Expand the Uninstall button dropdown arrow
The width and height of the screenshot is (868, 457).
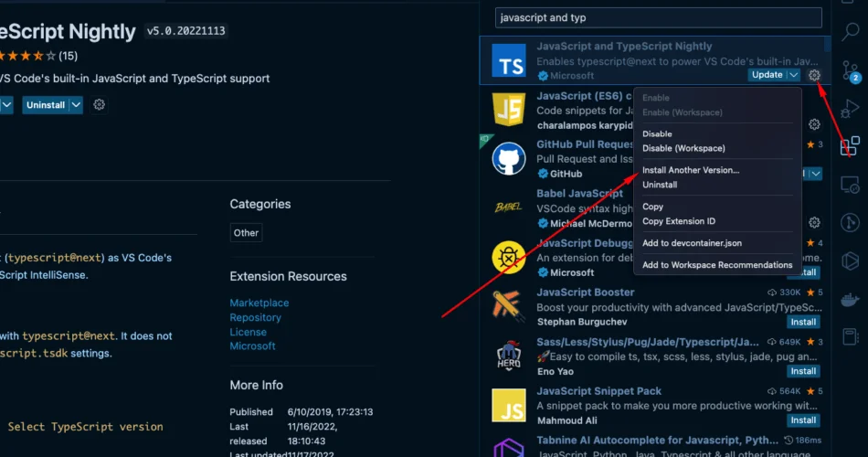tap(76, 105)
